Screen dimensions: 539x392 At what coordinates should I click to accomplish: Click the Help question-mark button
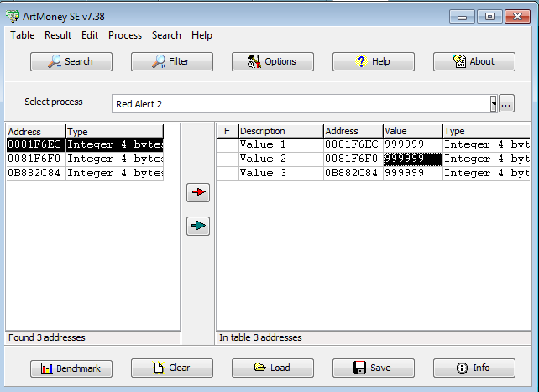coord(374,61)
